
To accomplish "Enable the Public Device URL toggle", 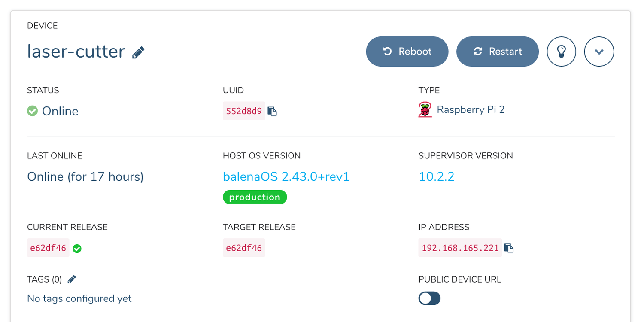I will pyautogui.click(x=429, y=298).
